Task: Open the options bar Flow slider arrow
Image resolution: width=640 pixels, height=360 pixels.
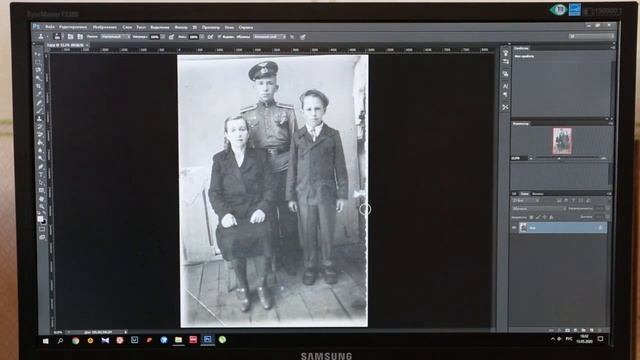Action: pyautogui.click(x=202, y=37)
